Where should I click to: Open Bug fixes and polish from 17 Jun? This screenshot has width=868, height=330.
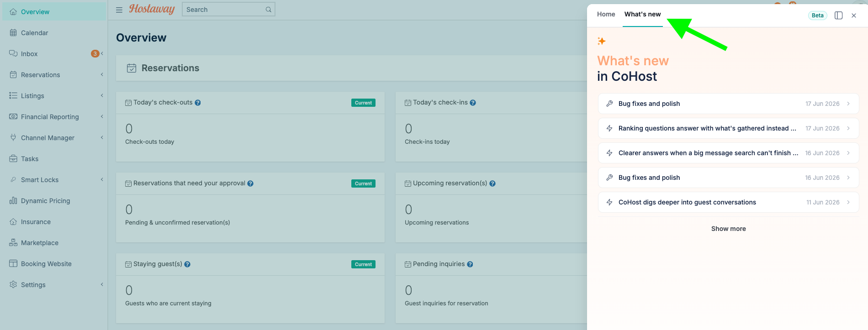tap(729, 104)
